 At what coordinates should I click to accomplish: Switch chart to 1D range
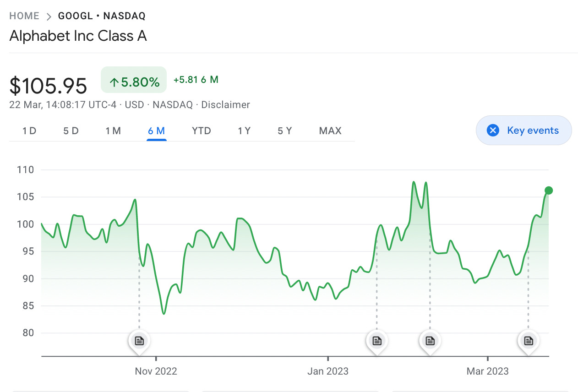coord(29,131)
